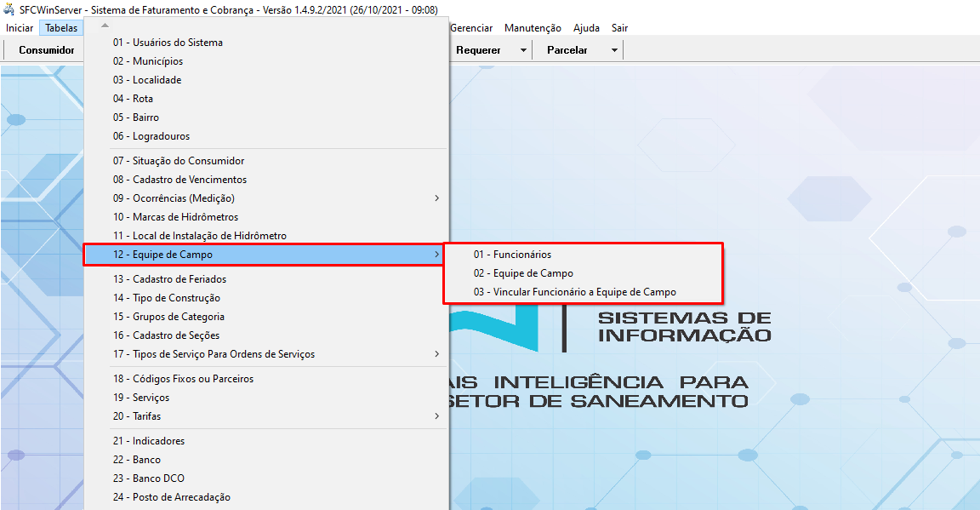
Task: Click the SFCWinServer icon in the title bar
Action: pyautogui.click(x=9, y=9)
